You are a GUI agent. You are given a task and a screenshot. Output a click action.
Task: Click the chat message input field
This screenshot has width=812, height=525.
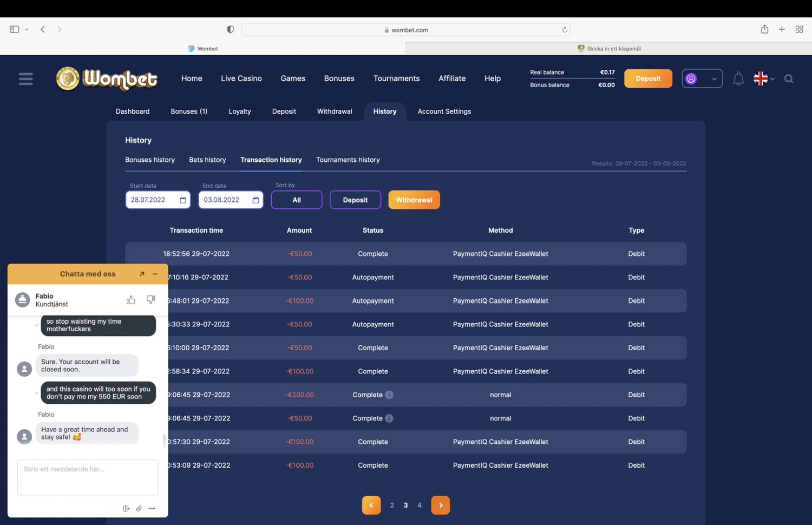click(88, 477)
